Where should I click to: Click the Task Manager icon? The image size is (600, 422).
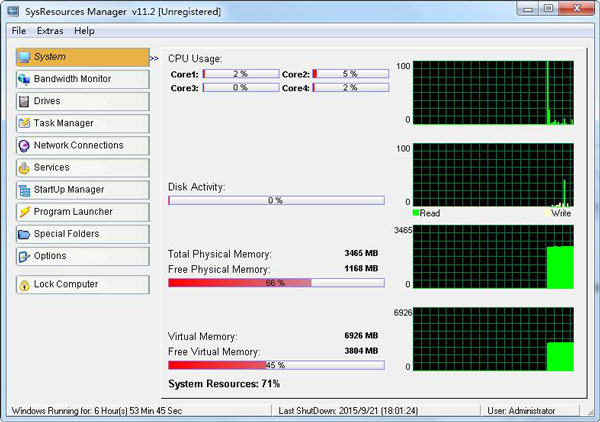coord(24,123)
